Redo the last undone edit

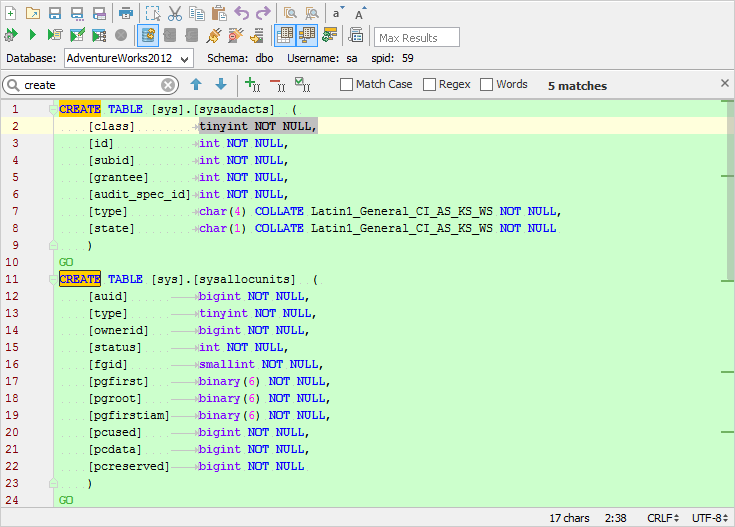263,14
